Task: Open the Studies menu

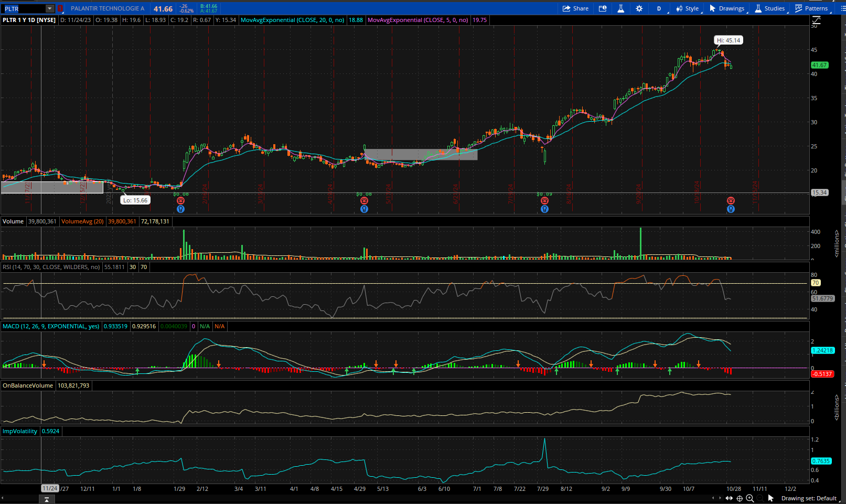Action: [770, 8]
